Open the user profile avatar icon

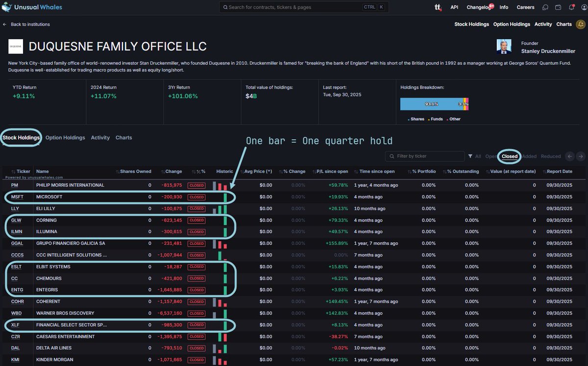coord(582,7)
